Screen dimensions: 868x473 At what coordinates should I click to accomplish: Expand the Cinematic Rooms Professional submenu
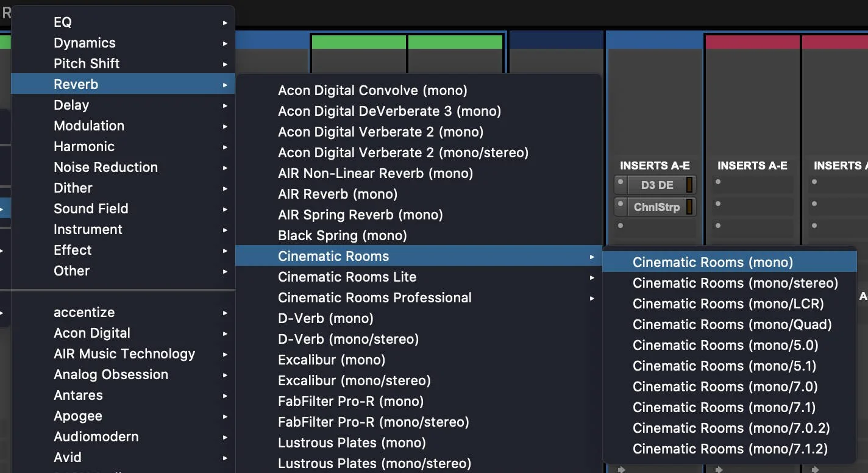pos(419,297)
